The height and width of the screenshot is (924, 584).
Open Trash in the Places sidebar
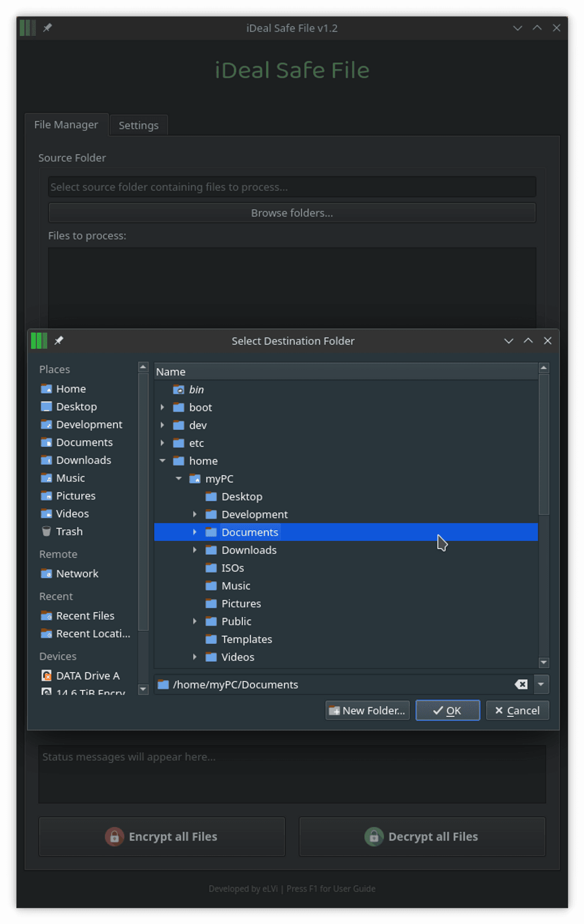(x=69, y=532)
